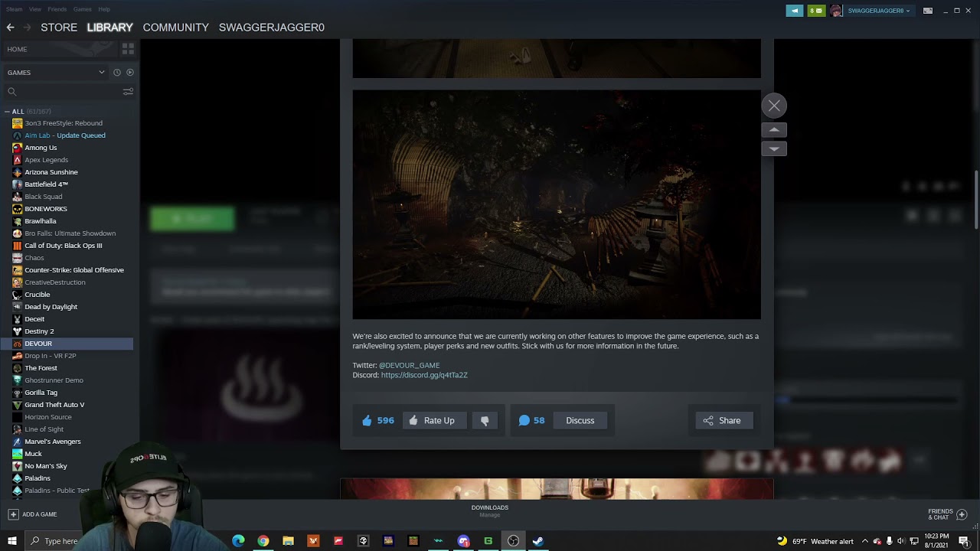Image resolution: width=980 pixels, height=551 pixels.
Task: Click the Weather alert widget in taskbar
Action: point(815,541)
